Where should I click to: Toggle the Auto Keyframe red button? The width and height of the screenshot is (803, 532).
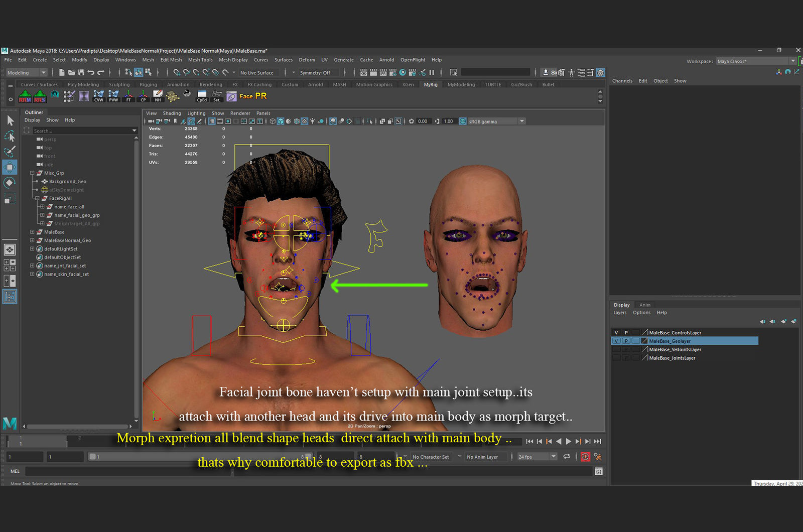coord(585,456)
